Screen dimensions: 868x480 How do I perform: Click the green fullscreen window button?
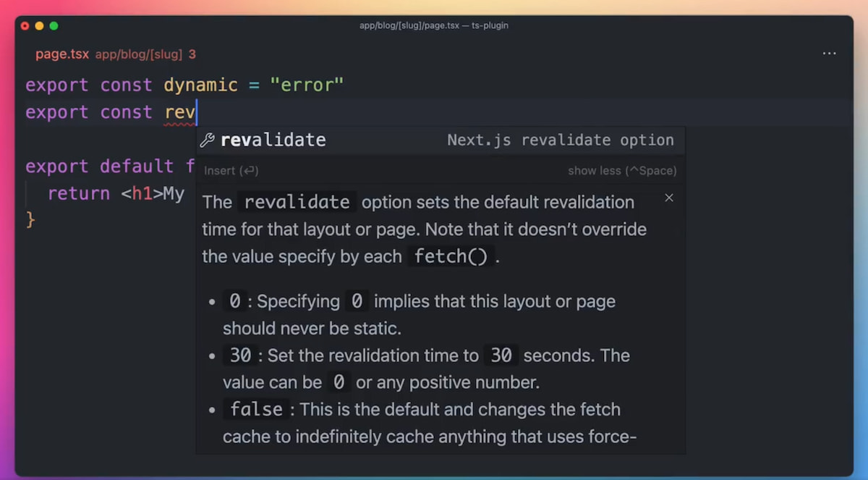pos(54,26)
